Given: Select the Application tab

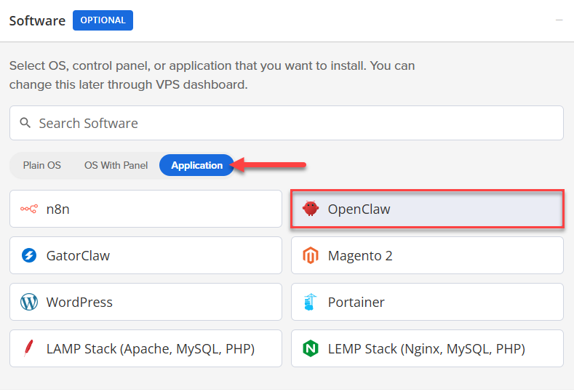Looking at the screenshot, I should (196, 165).
